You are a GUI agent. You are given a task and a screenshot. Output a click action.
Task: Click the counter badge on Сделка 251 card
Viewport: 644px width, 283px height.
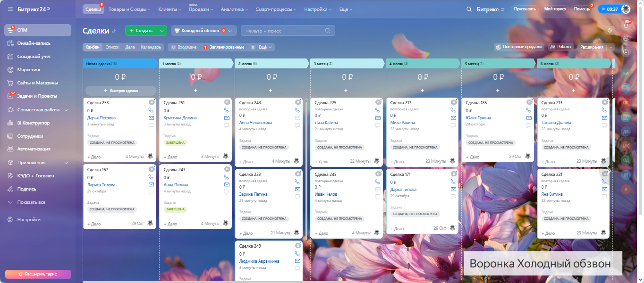click(x=227, y=102)
